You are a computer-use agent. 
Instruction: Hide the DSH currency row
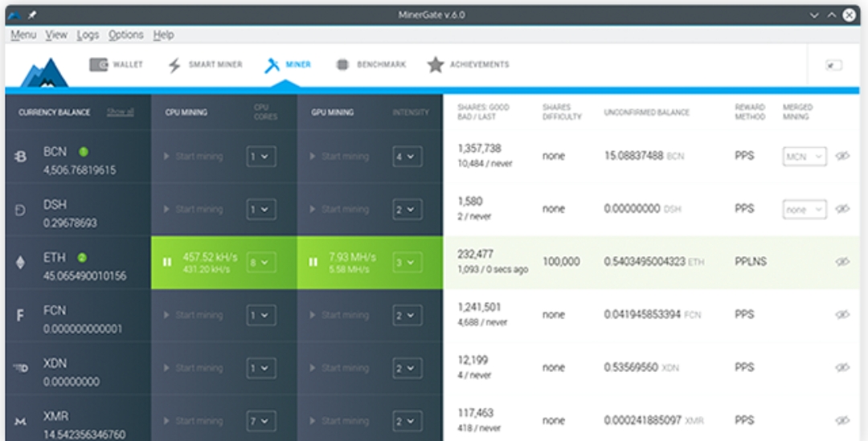click(x=842, y=209)
